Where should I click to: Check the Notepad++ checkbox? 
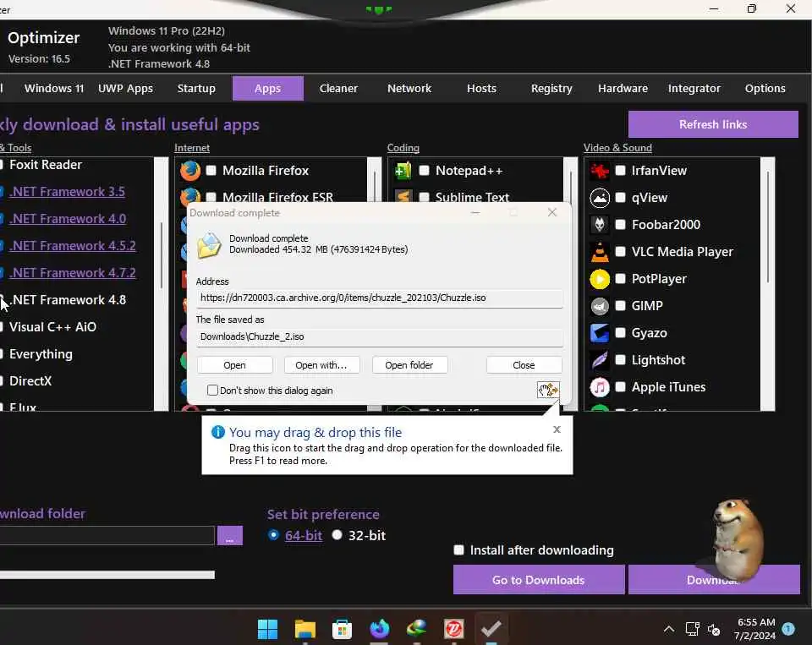[x=424, y=170]
